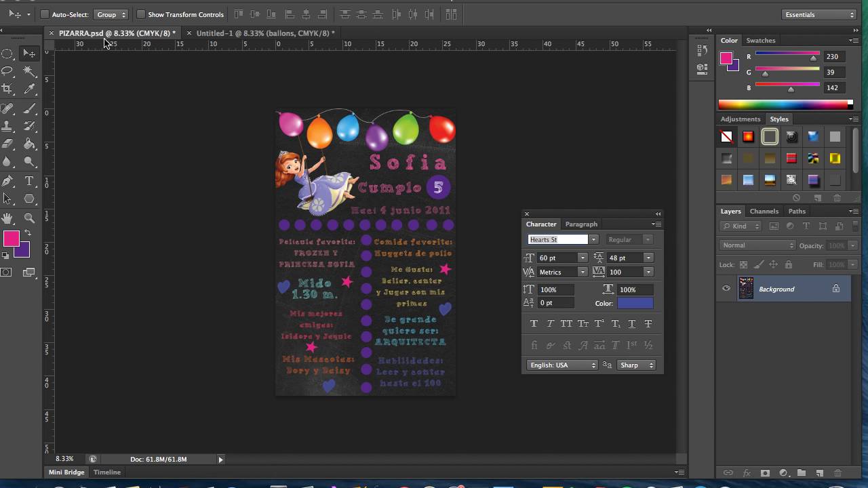Image resolution: width=868 pixels, height=488 pixels.
Task: Open the 48 pt leading dropdown
Action: [648, 258]
